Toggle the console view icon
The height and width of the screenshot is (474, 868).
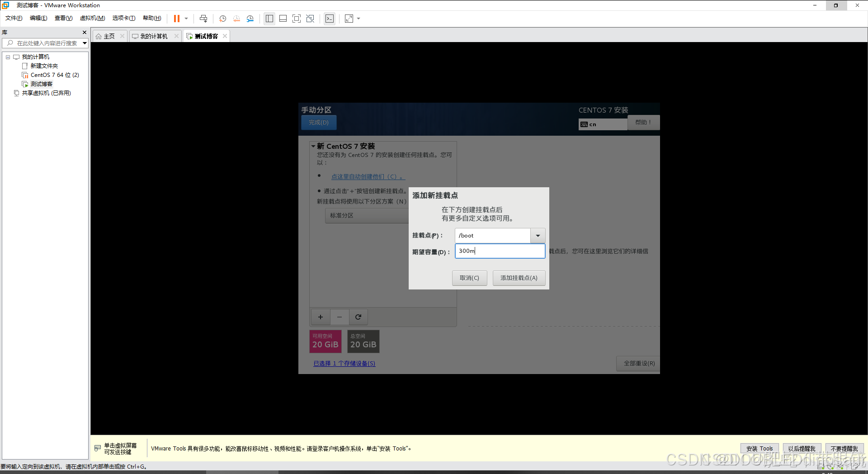(330, 19)
